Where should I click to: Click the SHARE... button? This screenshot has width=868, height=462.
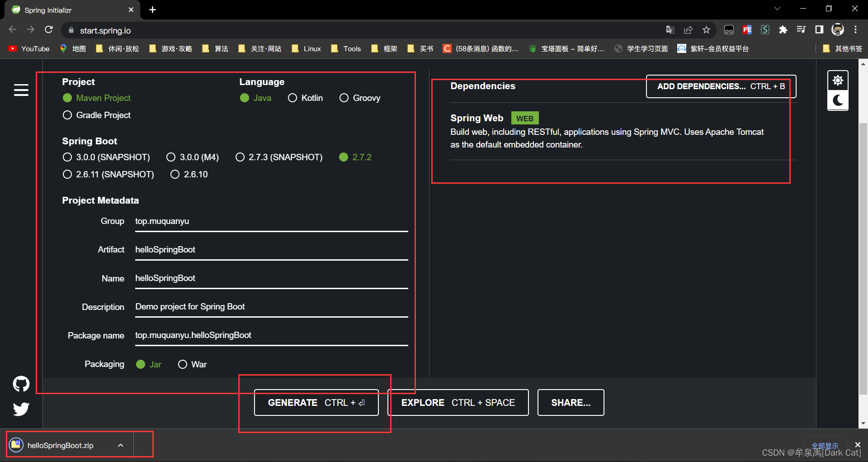(571, 402)
